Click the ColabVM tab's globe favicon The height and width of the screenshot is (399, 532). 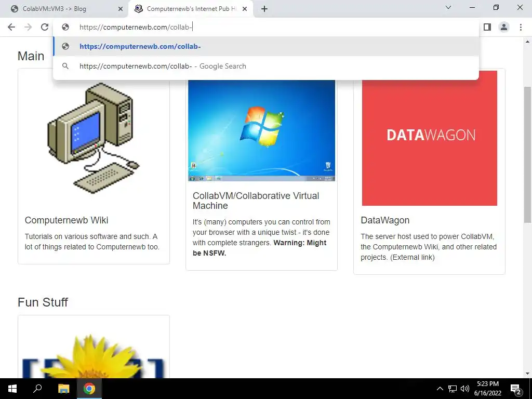tap(14, 9)
